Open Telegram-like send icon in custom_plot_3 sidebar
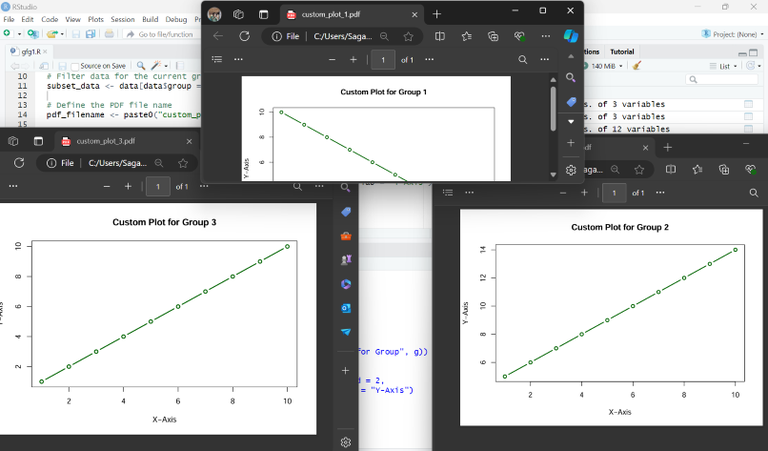Image resolution: width=768 pixels, height=451 pixels. 346,332
